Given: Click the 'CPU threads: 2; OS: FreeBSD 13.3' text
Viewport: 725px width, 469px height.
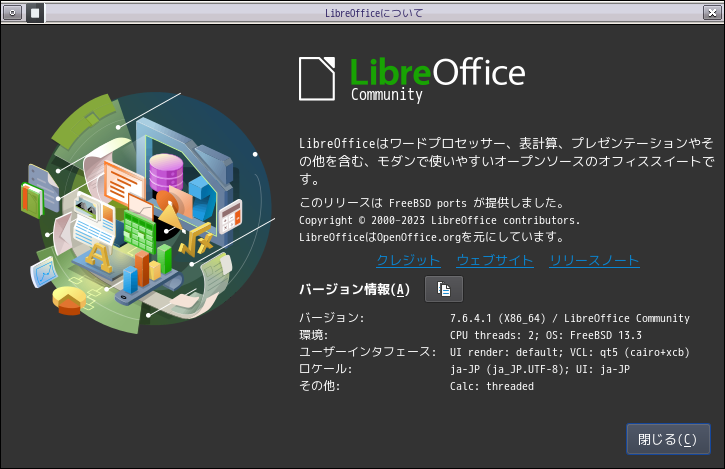Looking at the screenshot, I should [546, 335].
